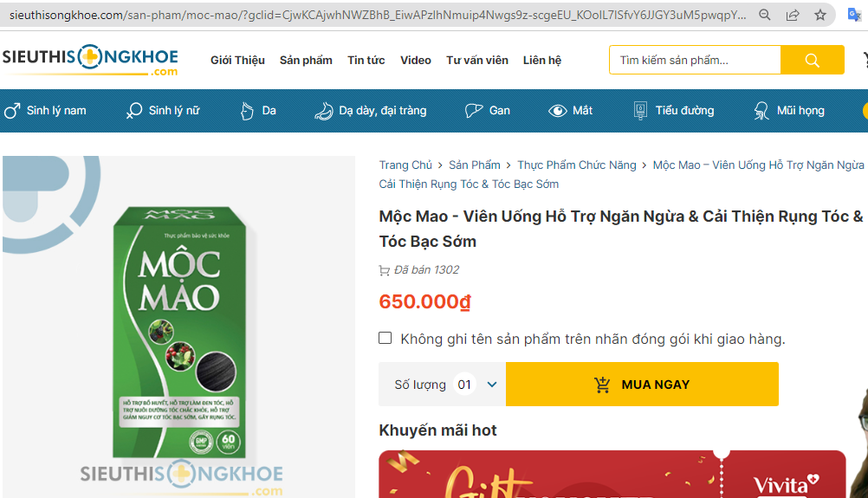Viewport: 868px width, 498px height.
Task: Open the Tin tức menu item
Action: pyautogui.click(x=366, y=60)
